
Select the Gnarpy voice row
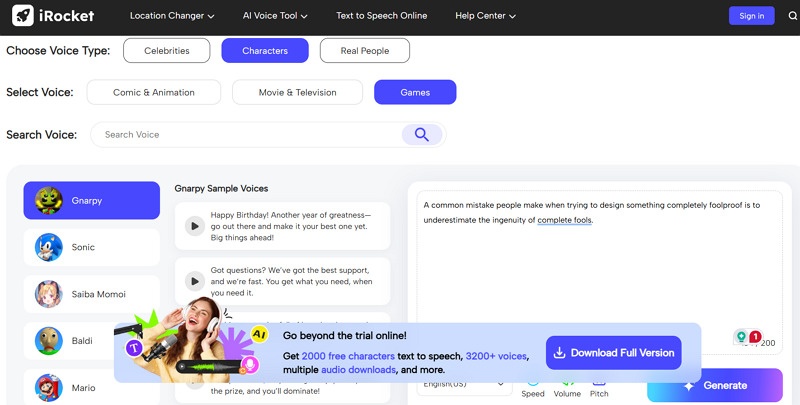click(x=92, y=200)
